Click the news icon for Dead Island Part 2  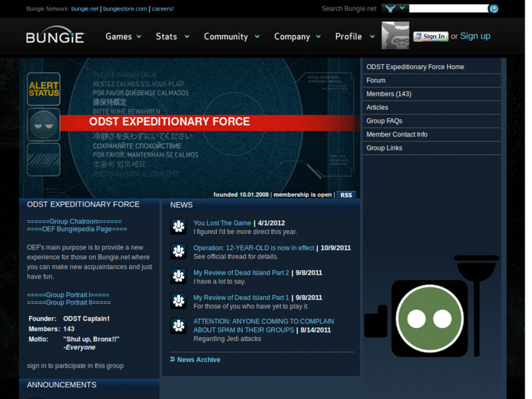178,276
